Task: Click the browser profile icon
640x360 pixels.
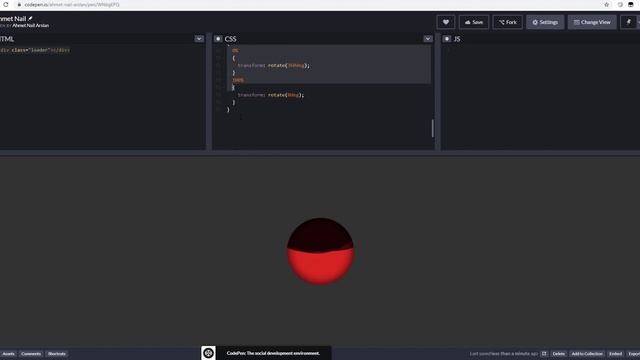Action: click(x=631, y=4)
